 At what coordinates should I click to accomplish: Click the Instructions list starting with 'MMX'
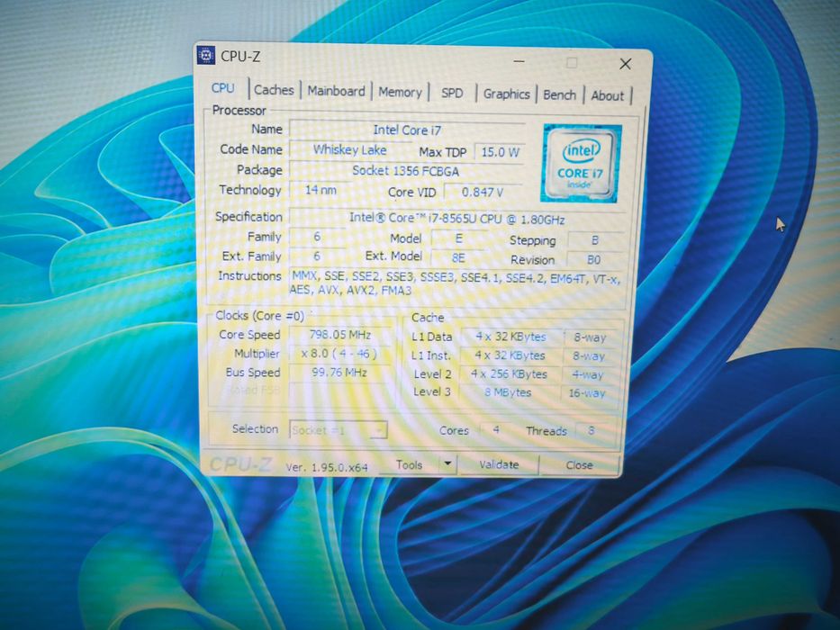pos(456,283)
